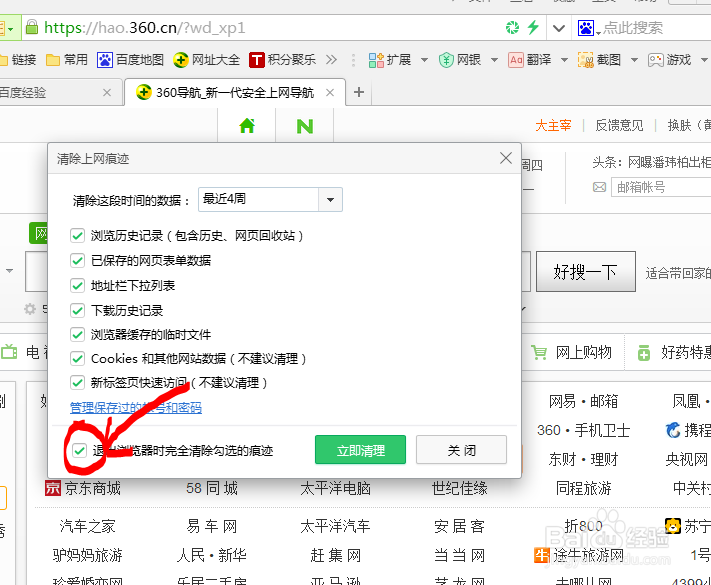Open the 汽车之家 link
This screenshot has width=711, height=585.
pos(87,526)
